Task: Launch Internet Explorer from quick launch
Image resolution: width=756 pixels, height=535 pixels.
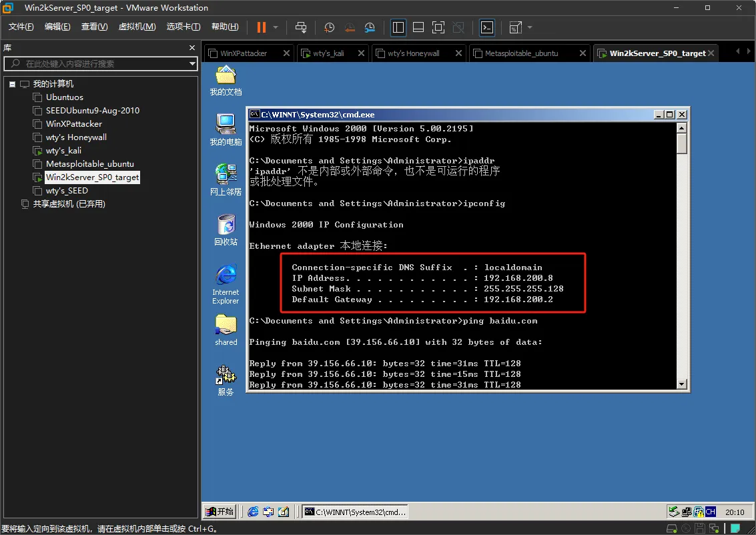Action: point(253,512)
